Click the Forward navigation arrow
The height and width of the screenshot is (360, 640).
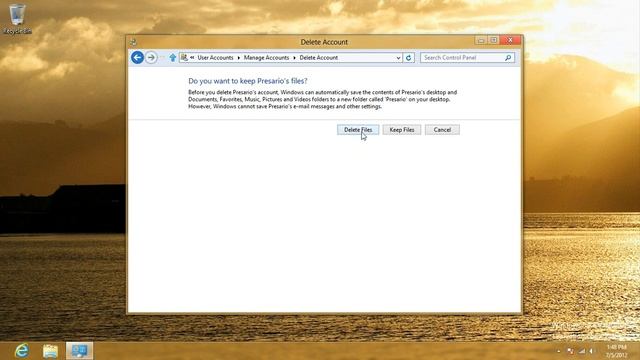[151, 58]
